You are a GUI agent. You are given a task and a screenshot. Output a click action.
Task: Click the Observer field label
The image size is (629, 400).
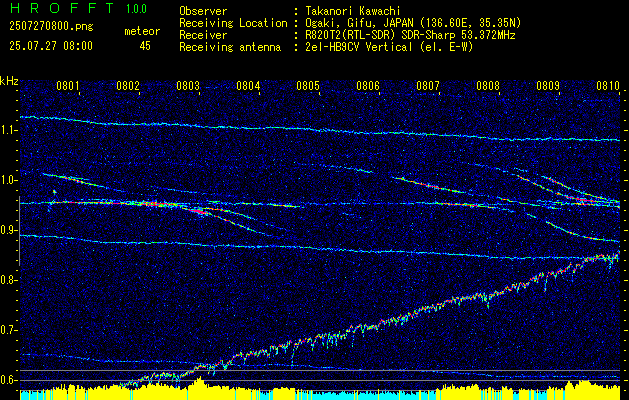[x=203, y=11]
